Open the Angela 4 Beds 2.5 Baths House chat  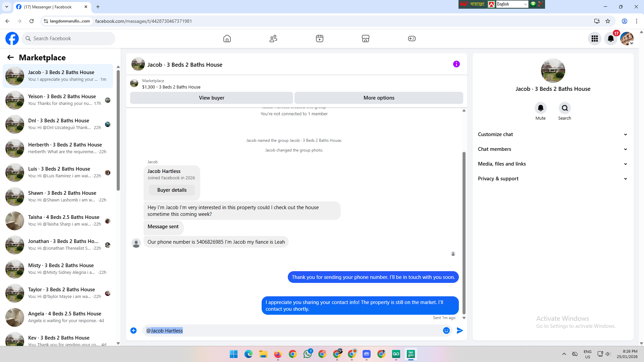coord(58,317)
